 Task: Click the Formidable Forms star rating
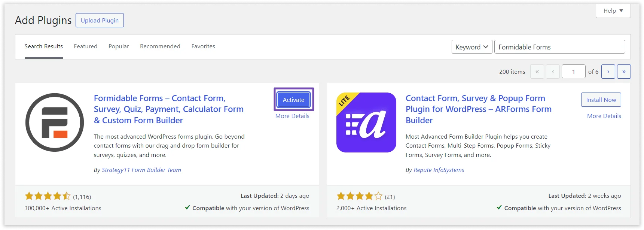click(48, 196)
